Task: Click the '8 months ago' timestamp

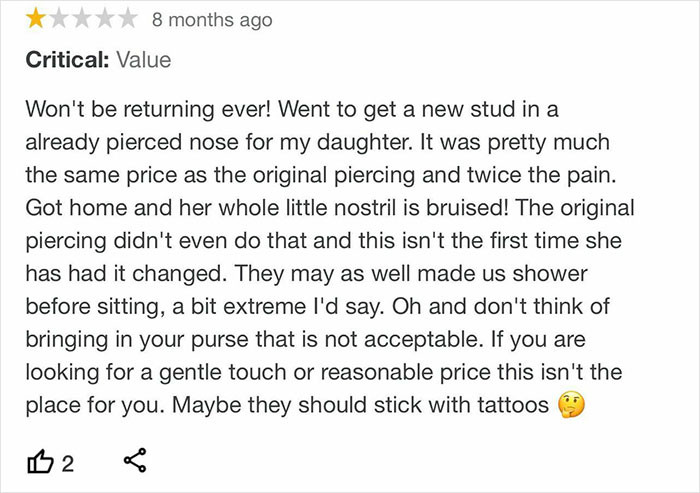Action: click(x=212, y=20)
